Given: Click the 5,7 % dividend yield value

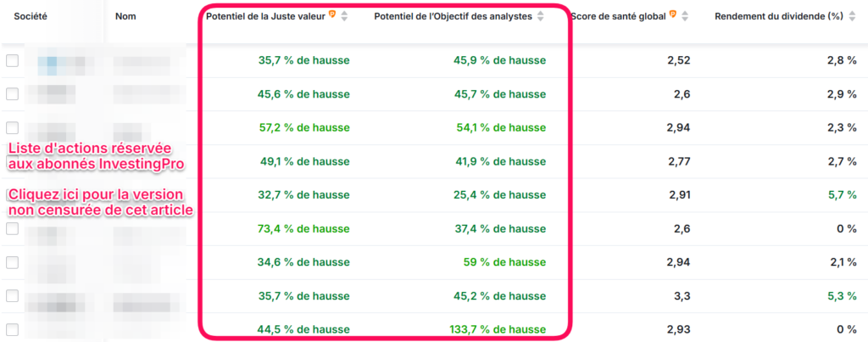Looking at the screenshot, I should click(840, 194).
